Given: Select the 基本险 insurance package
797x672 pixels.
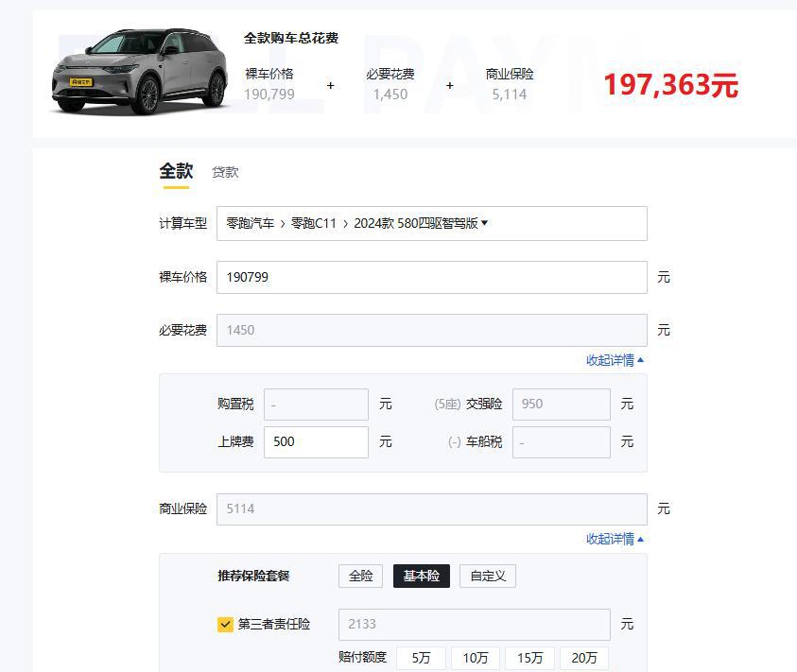Looking at the screenshot, I should coord(422,576).
